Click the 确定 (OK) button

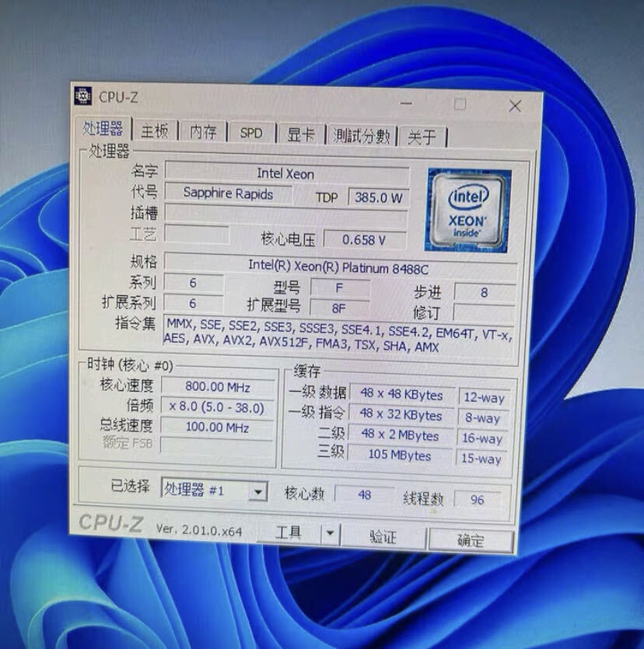pyautogui.click(x=472, y=536)
